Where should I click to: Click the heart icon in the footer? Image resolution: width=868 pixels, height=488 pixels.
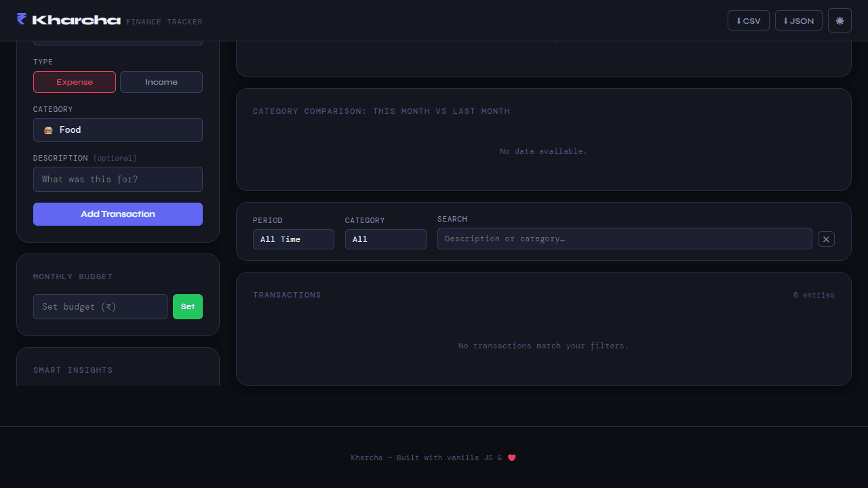point(512,457)
